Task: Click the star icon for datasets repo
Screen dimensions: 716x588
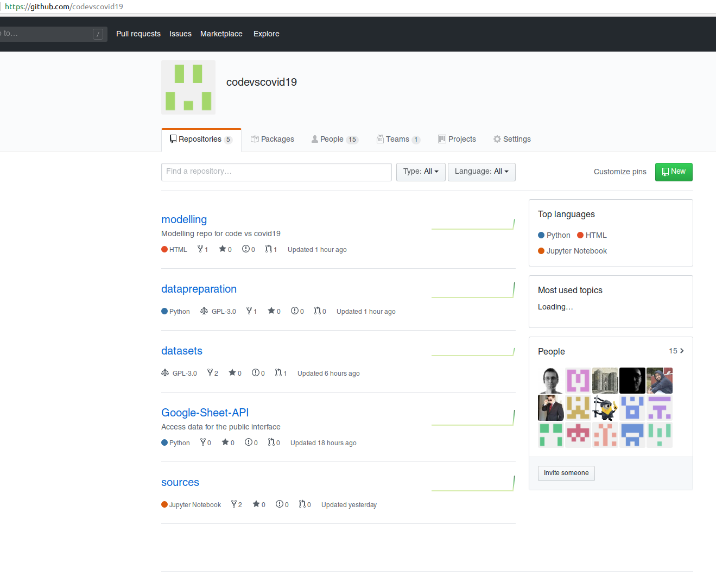Action: (232, 372)
